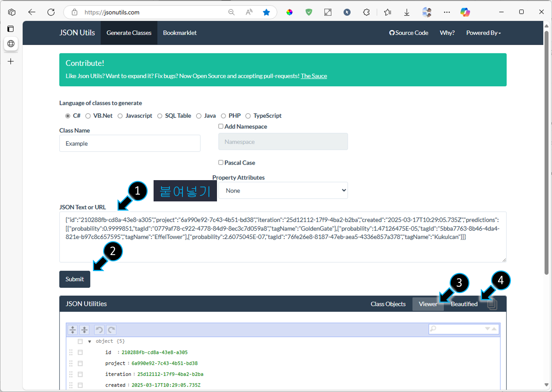The height and width of the screenshot is (392, 552).
Task: Expand the Powered By menu
Action: [x=483, y=33]
